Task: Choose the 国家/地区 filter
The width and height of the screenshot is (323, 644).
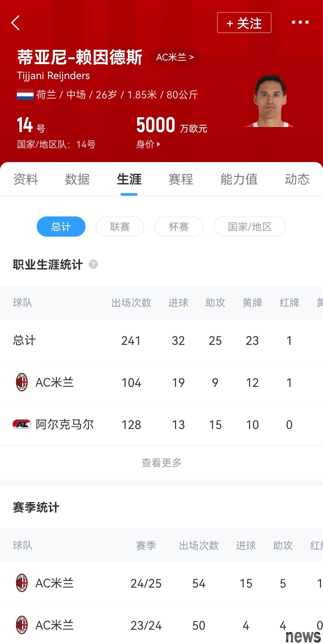Action: tap(250, 227)
